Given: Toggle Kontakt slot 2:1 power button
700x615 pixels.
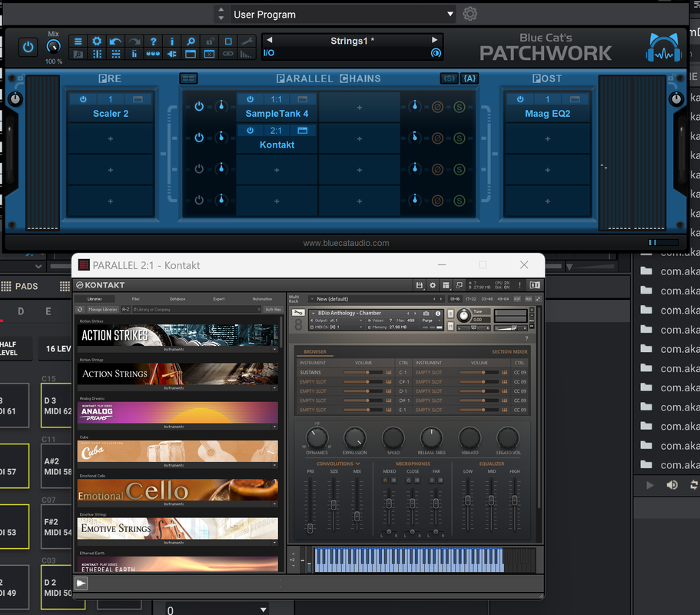Looking at the screenshot, I should tap(250, 131).
